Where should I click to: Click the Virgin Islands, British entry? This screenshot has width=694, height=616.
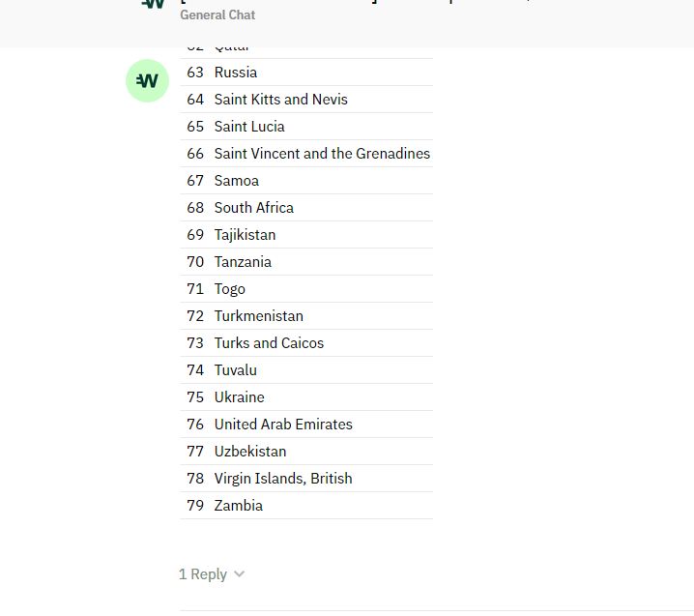(x=283, y=479)
